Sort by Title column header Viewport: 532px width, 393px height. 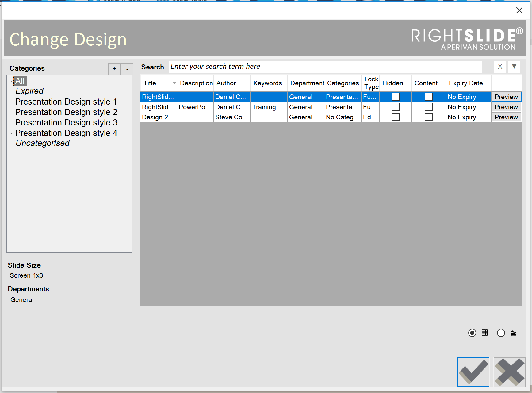click(159, 83)
